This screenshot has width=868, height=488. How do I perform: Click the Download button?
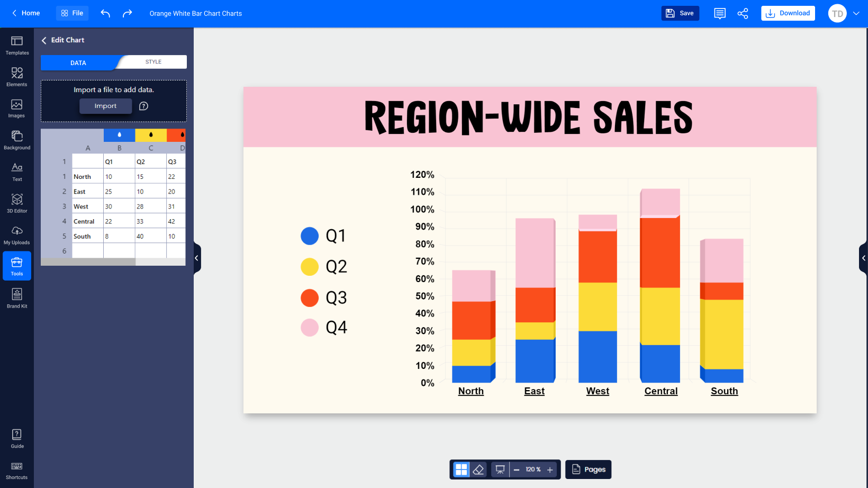[788, 13]
